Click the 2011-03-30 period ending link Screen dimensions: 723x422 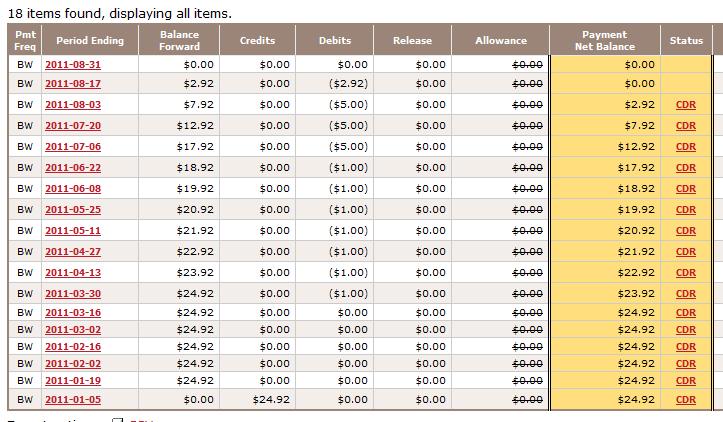pos(73,294)
